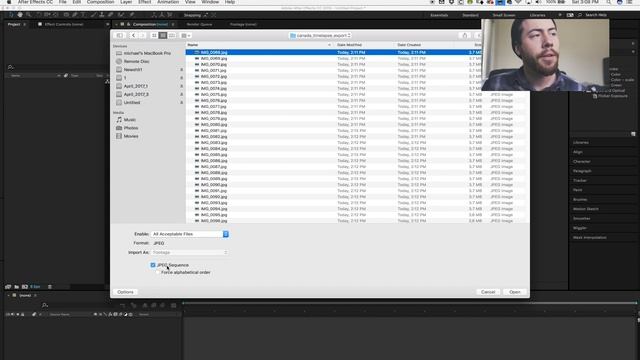This screenshot has height=360, width=640.
Task: Click the timeline search magnifier icon
Action: point(45,305)
